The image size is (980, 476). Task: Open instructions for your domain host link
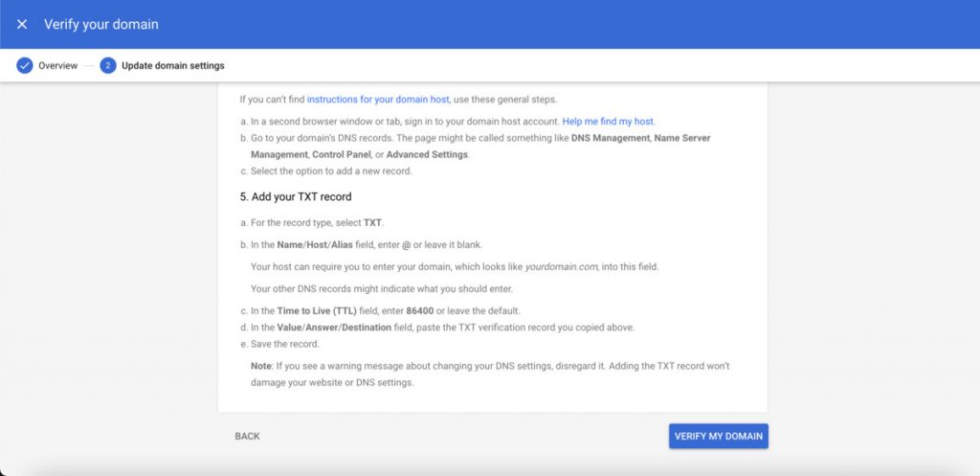[x=378, y=100]
